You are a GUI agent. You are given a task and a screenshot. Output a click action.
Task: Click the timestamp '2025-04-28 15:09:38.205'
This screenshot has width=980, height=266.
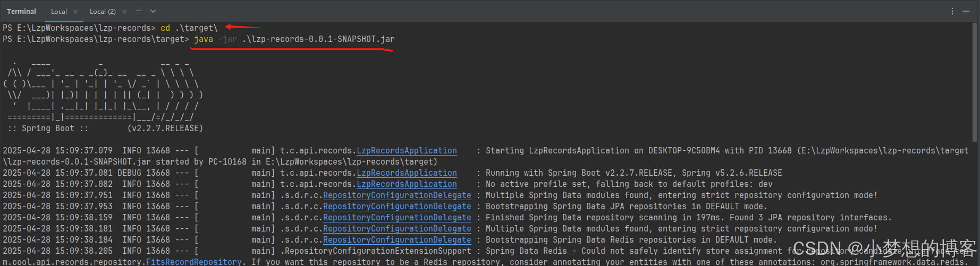tap(57, 251)
